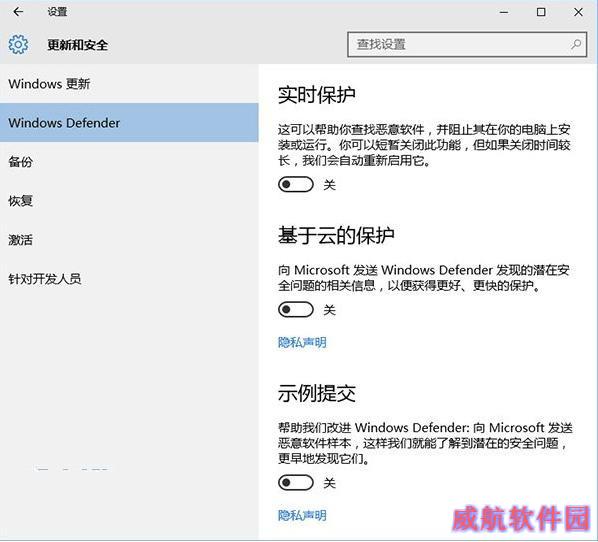
Task: Focus the 查找设置 search field
Action: click(x=467, y=45)
